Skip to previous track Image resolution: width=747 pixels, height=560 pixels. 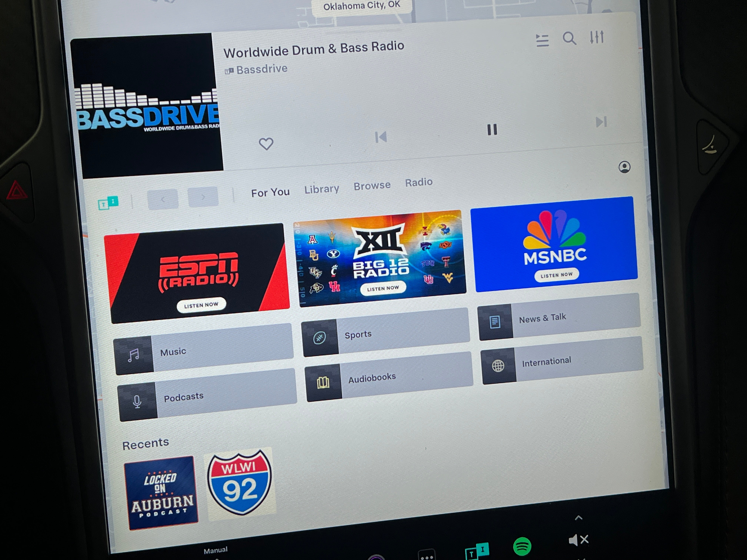coord(381,137)
